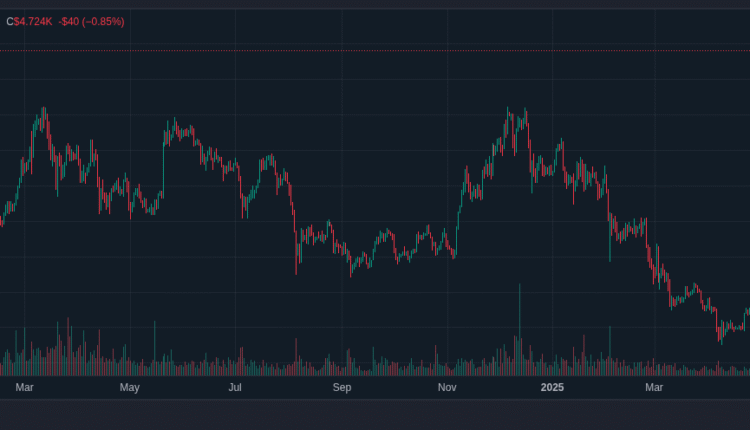The height and width of the screenshot is (430, 750).
Task: Click the May label on time axis
Action: [x=129, y=386]
